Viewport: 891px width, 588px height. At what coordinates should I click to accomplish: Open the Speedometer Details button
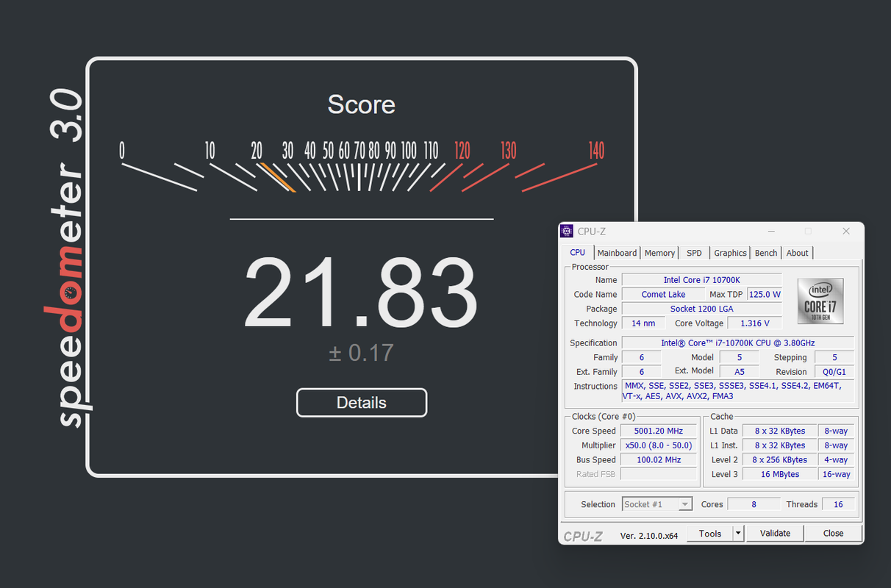(361, 403)
